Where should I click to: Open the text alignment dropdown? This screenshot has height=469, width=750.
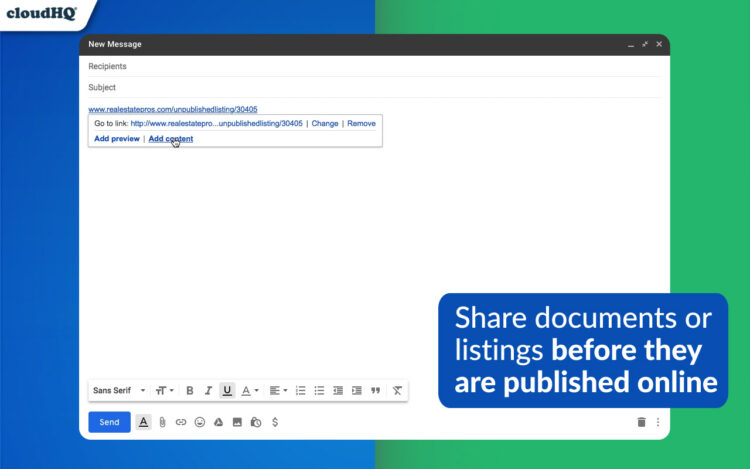click(278, 391)
